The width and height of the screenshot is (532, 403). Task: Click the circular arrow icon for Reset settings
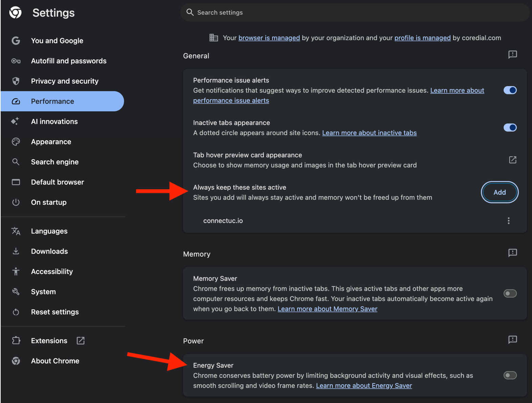16,312
